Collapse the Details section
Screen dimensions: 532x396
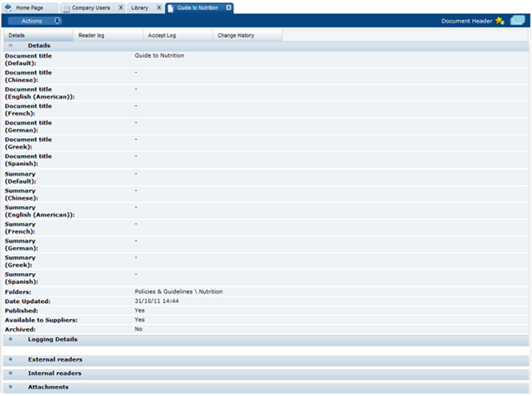[11, 45]
